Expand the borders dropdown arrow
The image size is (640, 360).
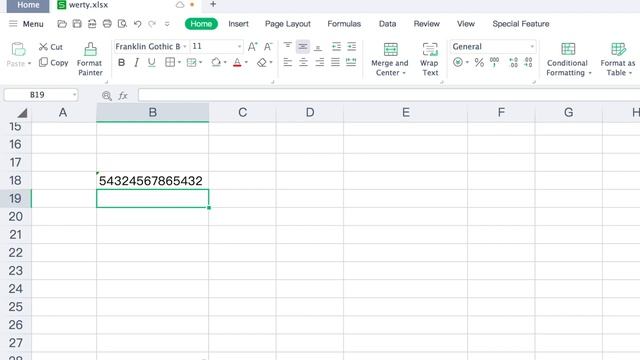coord(179,62)
